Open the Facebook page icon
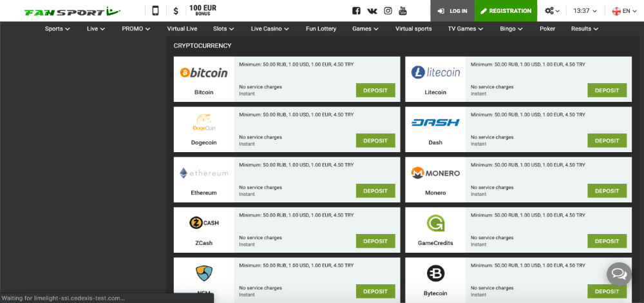Viewport: 644px width, 303px height. click(357, 11)
